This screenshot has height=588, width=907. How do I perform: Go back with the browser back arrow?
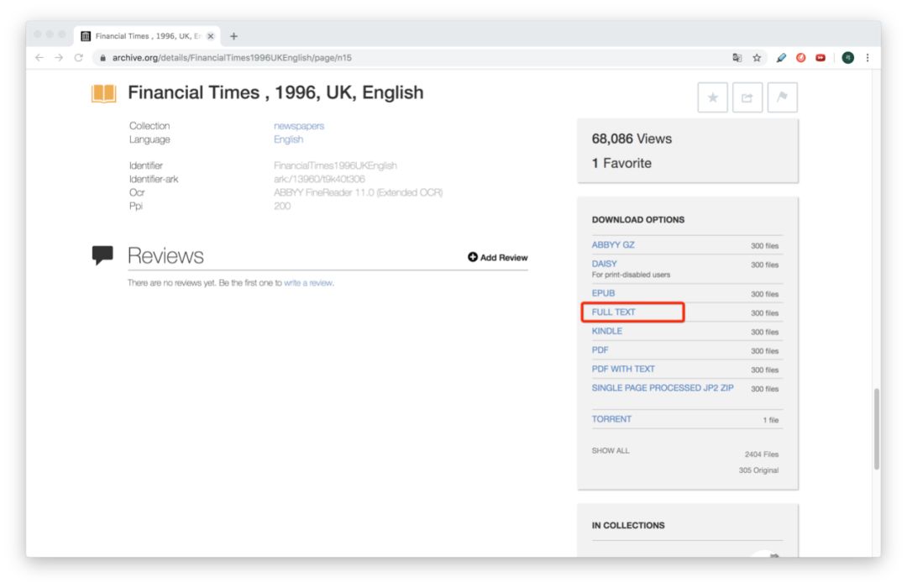[x=39, y=58]
